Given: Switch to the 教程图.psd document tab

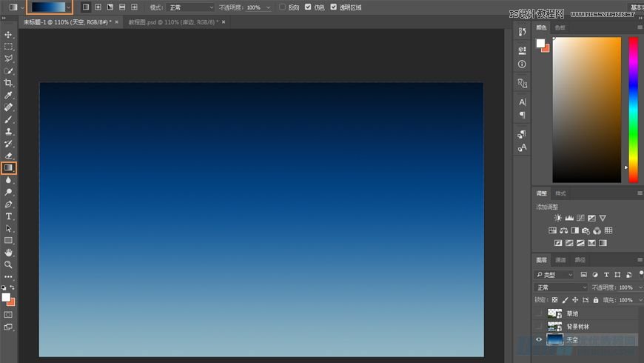Looking at the screenshot, I should [172, 22].
